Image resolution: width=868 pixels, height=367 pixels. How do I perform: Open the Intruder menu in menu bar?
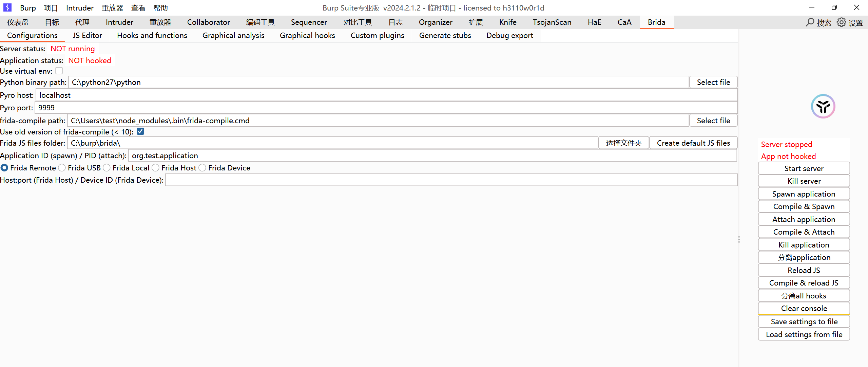point(80,8)
